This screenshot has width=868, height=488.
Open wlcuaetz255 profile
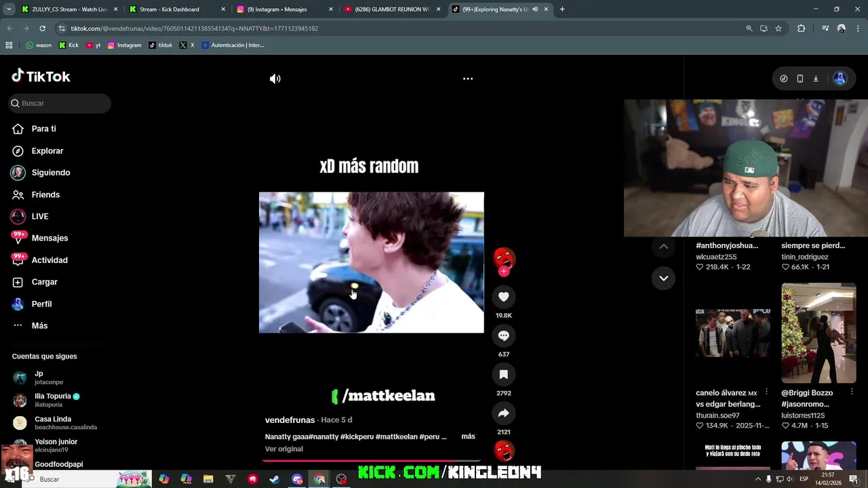pyautogui.click(x=716, y=257)
